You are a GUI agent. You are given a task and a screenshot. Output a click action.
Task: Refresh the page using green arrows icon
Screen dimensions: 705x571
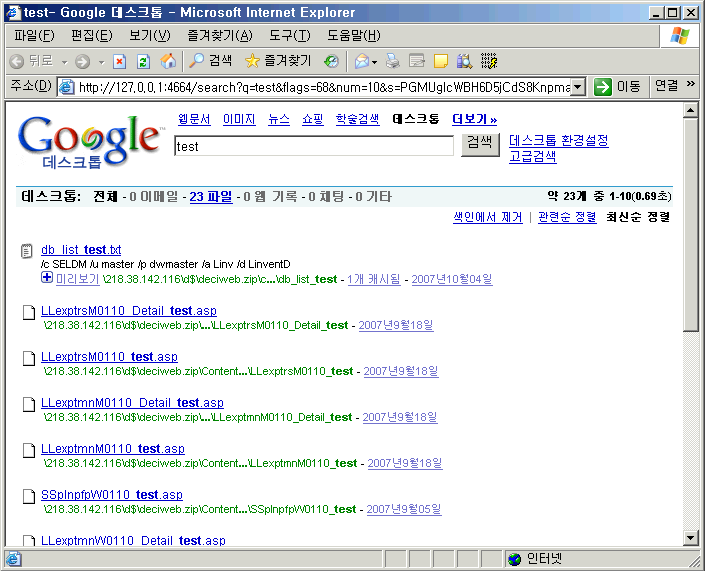(x=143, y=61)
